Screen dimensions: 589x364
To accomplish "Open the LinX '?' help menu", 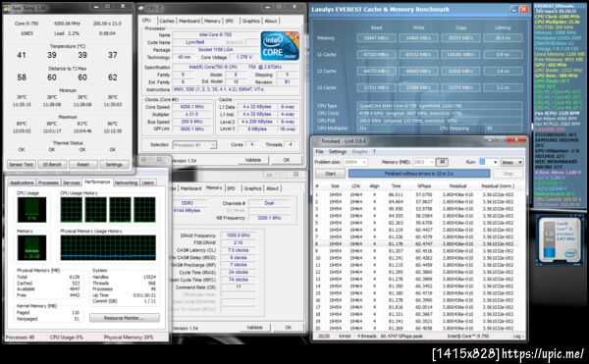I will coord(374,152).
